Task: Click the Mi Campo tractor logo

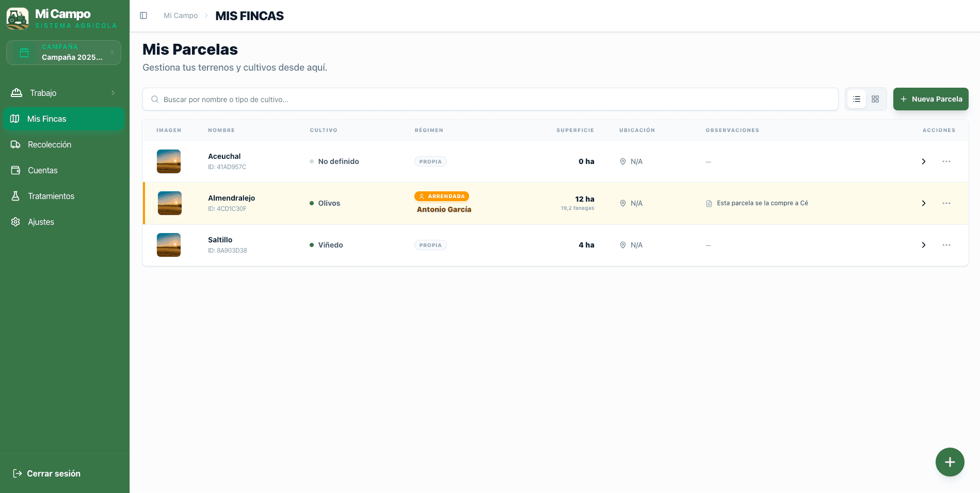Action: tap(18, 19)
